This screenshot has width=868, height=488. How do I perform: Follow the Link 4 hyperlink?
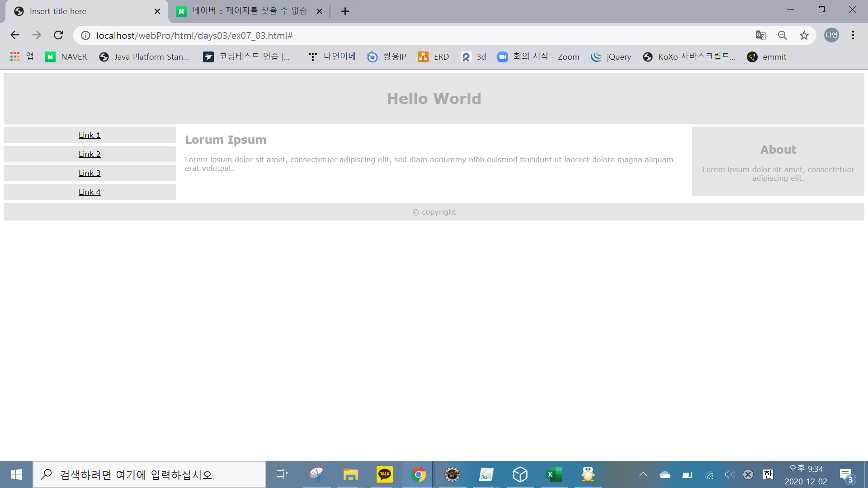(x=90, y=192)
